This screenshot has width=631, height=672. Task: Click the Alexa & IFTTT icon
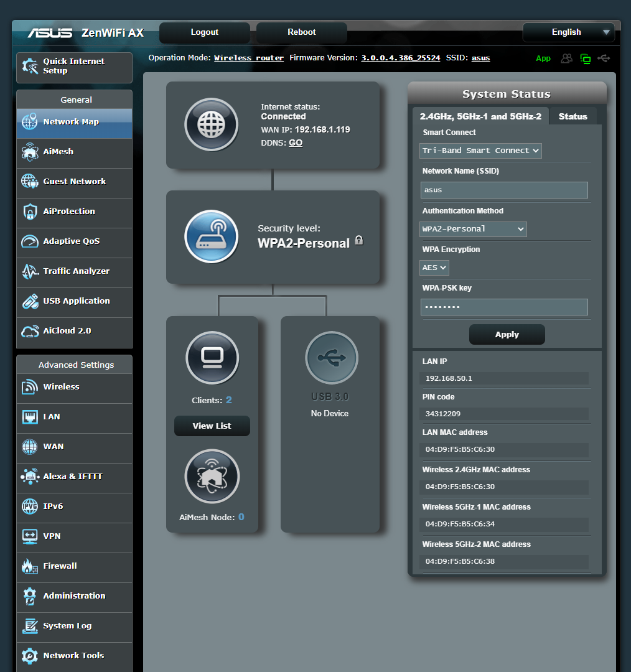(x=30, y=477)
